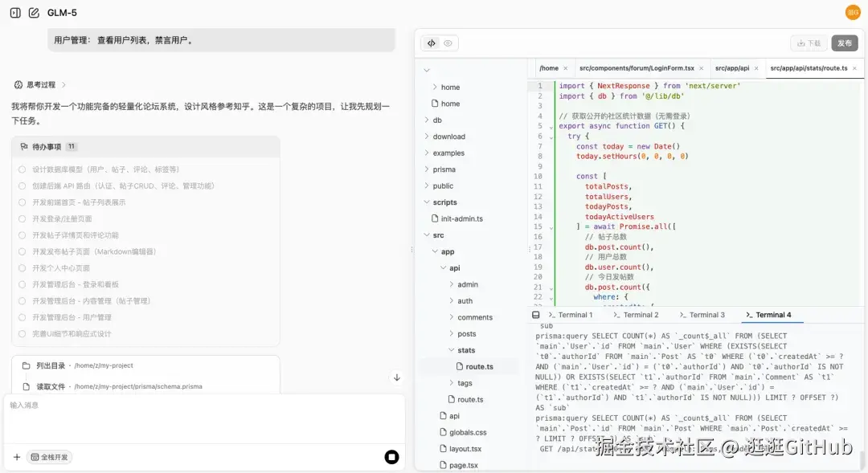Click the 下载 download button

[x=809, y=43]
